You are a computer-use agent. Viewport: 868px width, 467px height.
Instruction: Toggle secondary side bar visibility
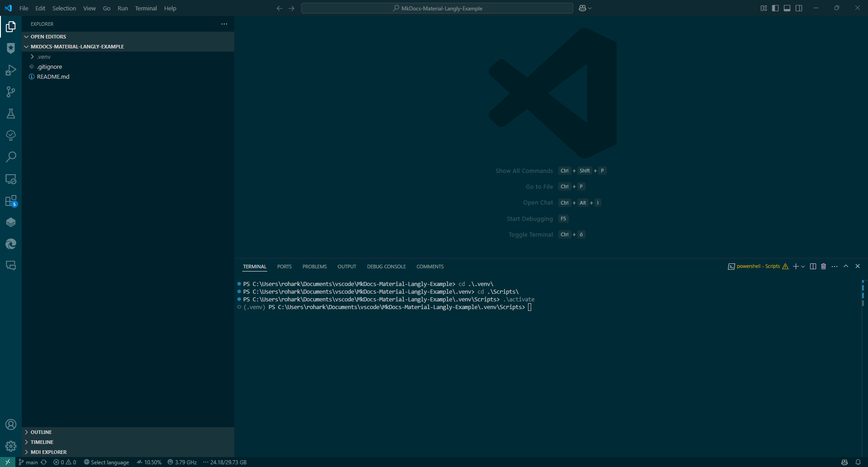[x=799, y=8]
